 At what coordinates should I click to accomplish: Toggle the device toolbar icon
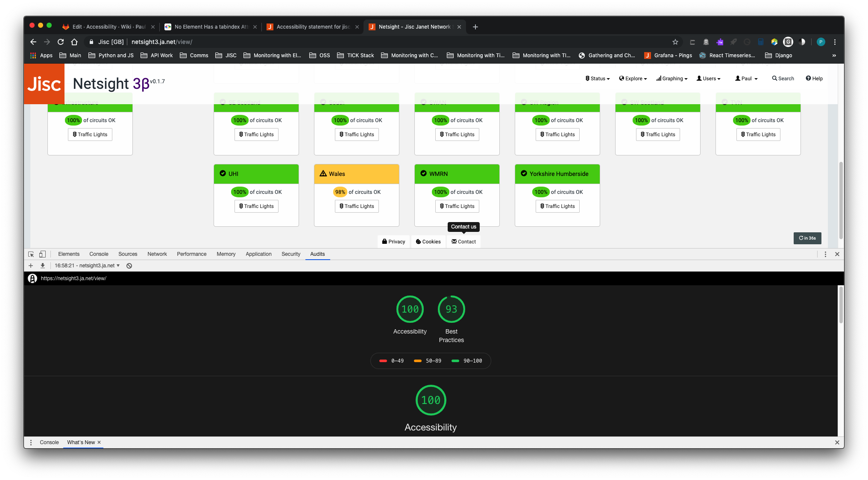tap(42, 254)
